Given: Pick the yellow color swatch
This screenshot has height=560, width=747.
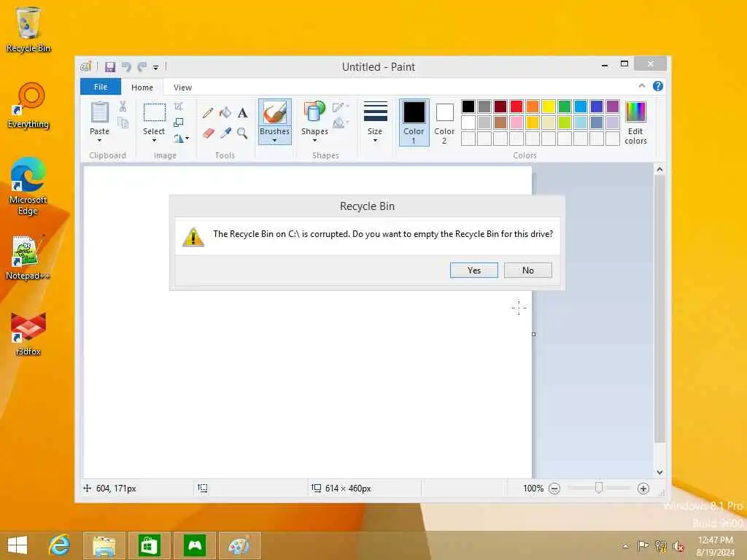Looking at the screenshot, I should [x=549, y=106].
